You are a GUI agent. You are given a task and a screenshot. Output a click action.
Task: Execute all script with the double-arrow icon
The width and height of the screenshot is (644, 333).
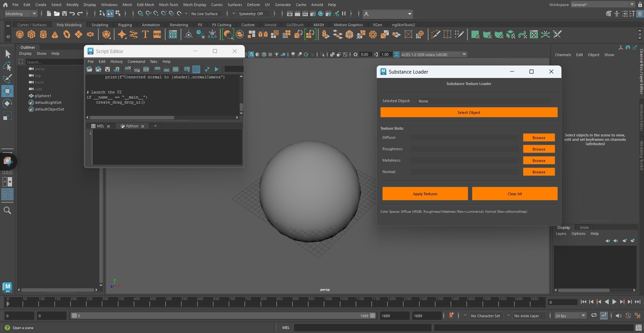(207, 69)
